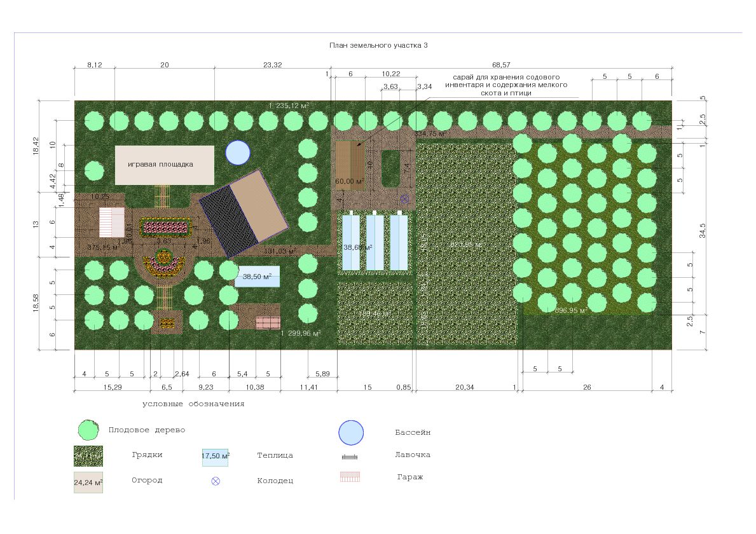Click the top dimension 68,57
The width and height of the screenshot is (756, 534).
click(x=501, y=65)
